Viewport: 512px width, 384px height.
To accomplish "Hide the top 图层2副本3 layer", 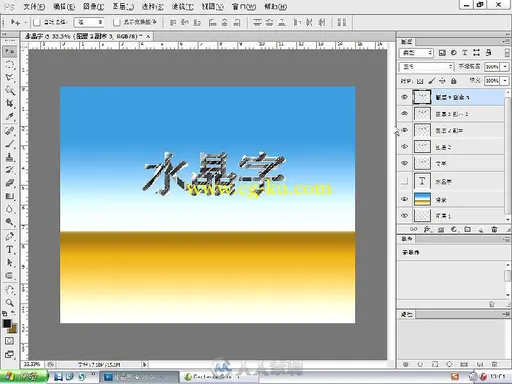I will (405, 97).
